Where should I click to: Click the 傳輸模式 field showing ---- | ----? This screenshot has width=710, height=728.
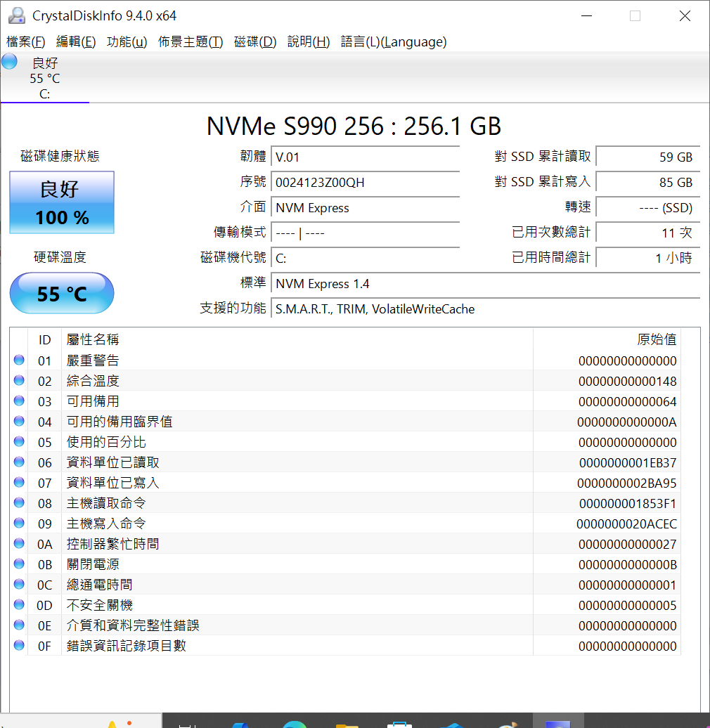(x=366, y=233)
